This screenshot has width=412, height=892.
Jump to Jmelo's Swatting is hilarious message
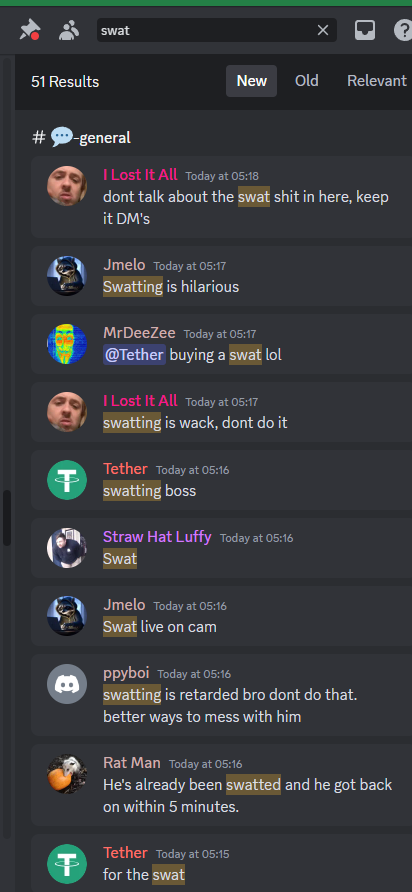pyautogui.click(x=221, y=276)
